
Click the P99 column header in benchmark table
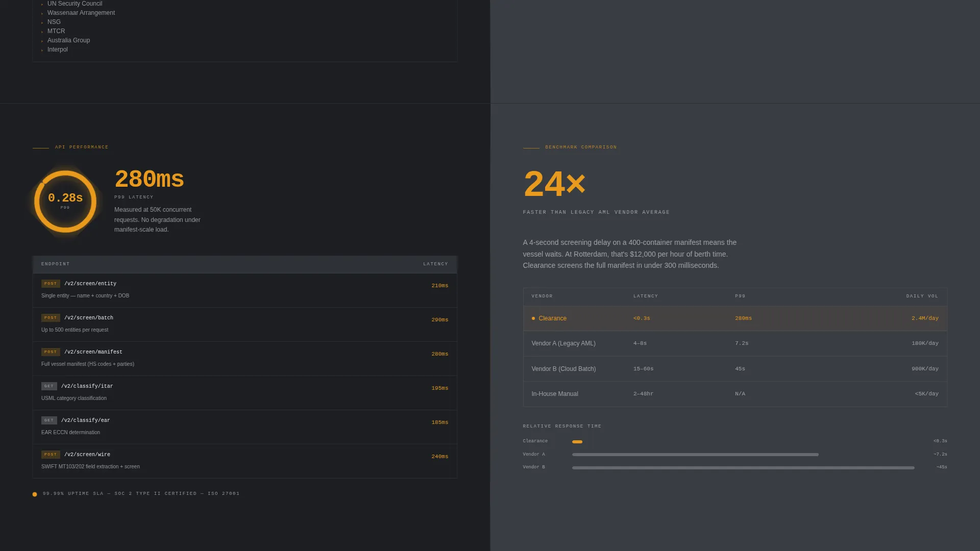click(740, 296)
